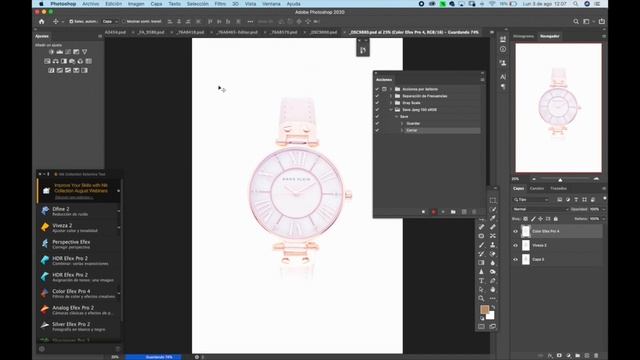Screen dimensions: 640x360
Task: Click red record button in Acciones panel
Action: pos(433,212)
